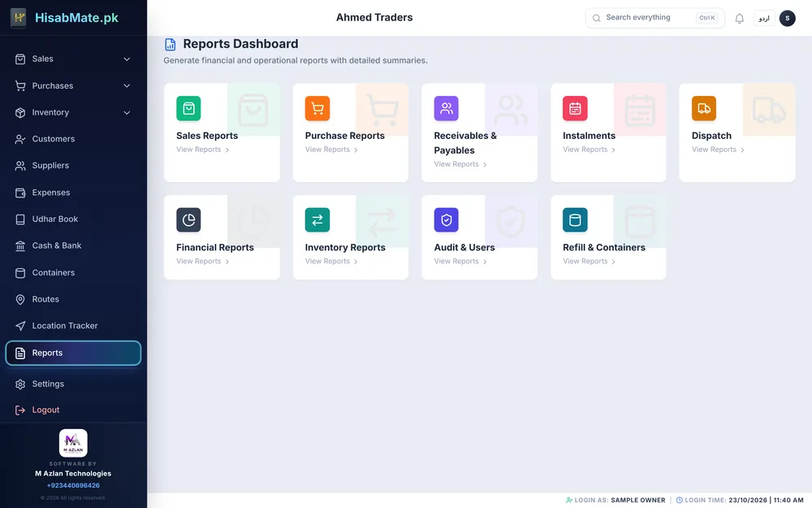Click the Settings label in sidebar
The width and height of the screenshot is (812, 508).
[x=48, y=384]
